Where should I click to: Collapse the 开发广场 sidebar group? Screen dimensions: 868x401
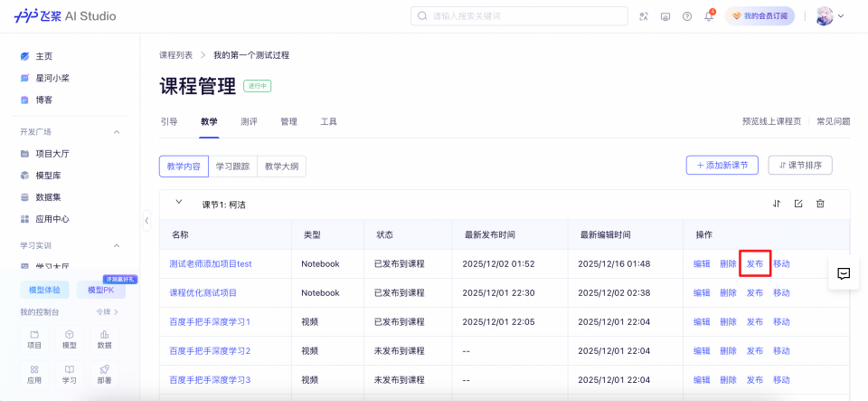[x=117, y=132]
